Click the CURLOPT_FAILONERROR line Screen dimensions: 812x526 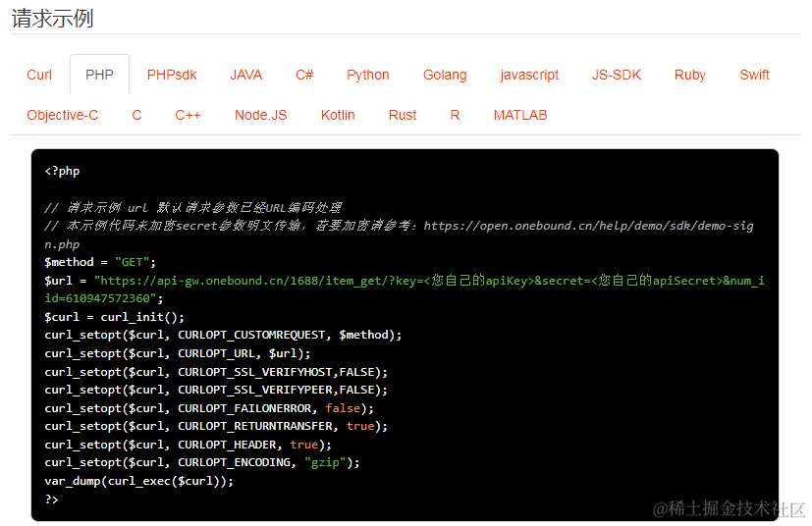pos(209,408)
